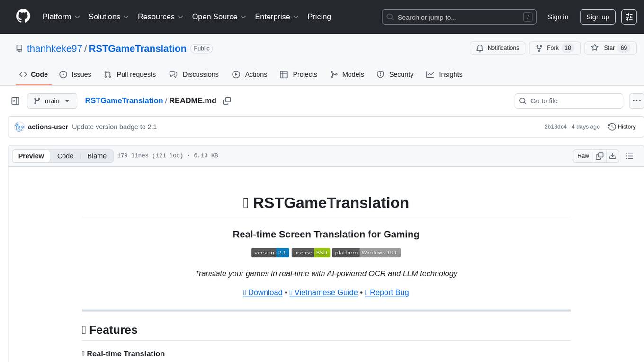Open thanhkeke97 owner profile link

tap(54, 48)
